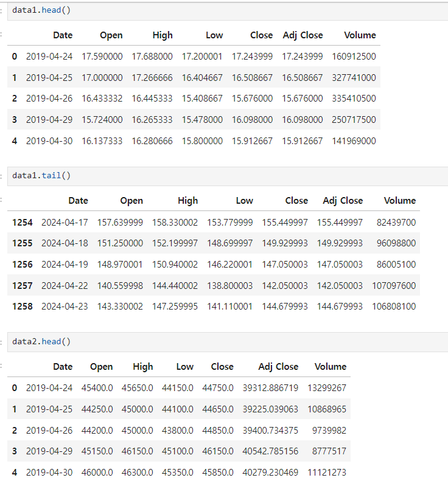Click Low value 16.404667
Image resolution: width=448 pixels, height=489 pixels.
tap(202, 78)
